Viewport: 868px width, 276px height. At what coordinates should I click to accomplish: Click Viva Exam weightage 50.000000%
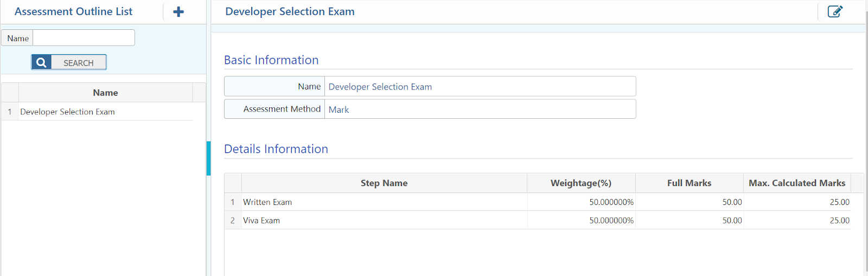pos(611,221)
